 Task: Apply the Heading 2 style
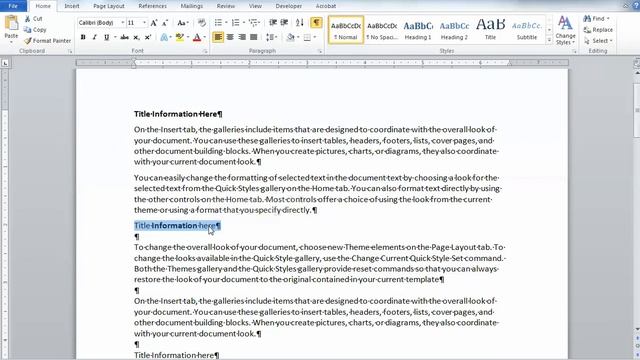(x=454, y=30)
